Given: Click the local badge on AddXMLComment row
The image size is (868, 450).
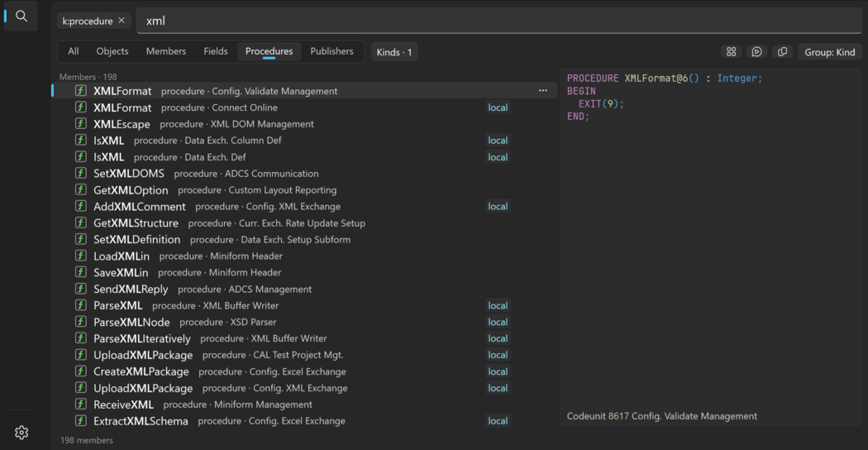Looking at the screenshot, I should [498, 207].
